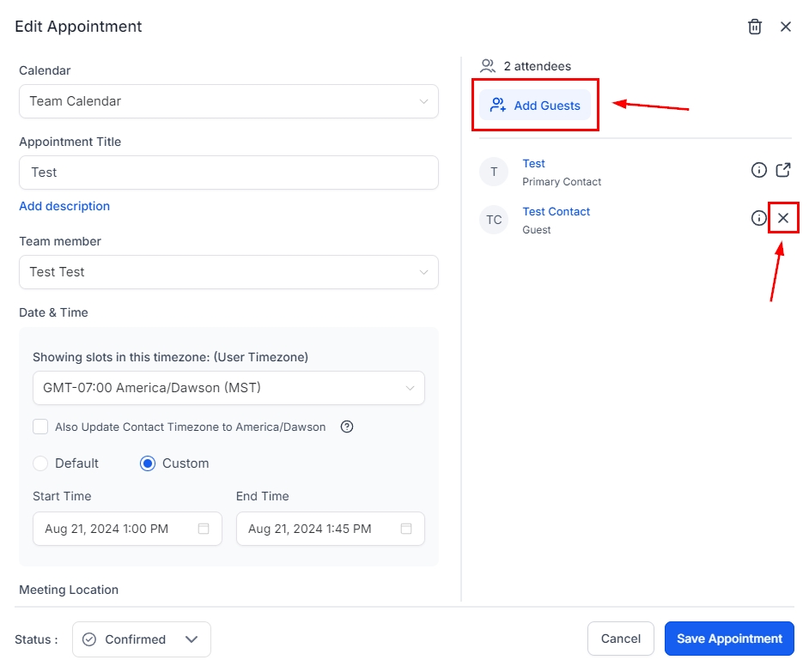The image size is (809, 672).
Task: Remove Test Contact guest with X icon
Action: point(783,218)
